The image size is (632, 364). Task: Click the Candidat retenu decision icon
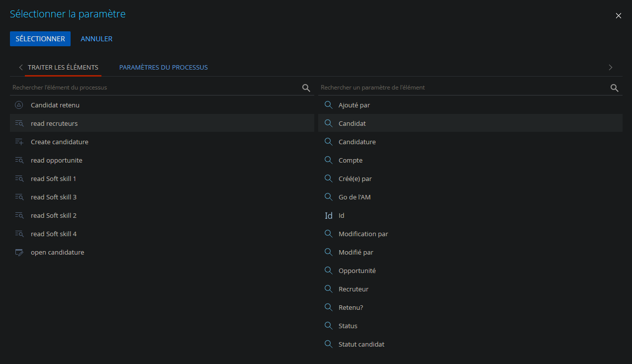point(18,105)
